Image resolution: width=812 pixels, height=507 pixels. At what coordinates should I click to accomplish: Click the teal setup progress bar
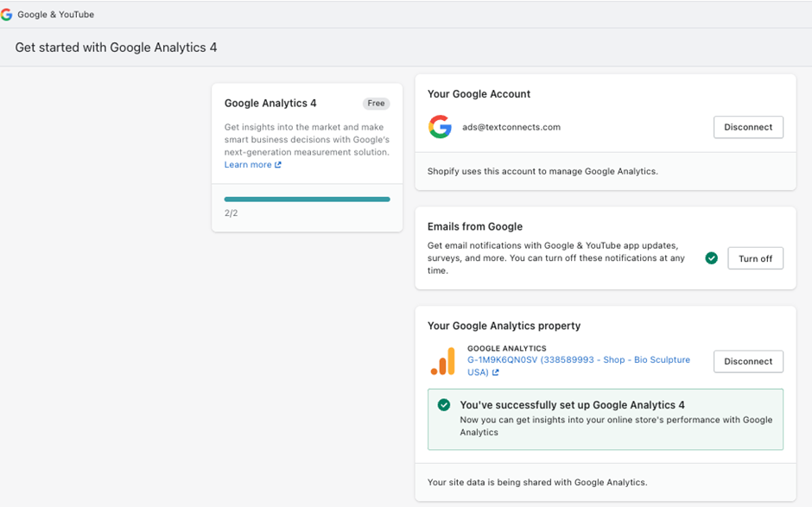[307, 199]
